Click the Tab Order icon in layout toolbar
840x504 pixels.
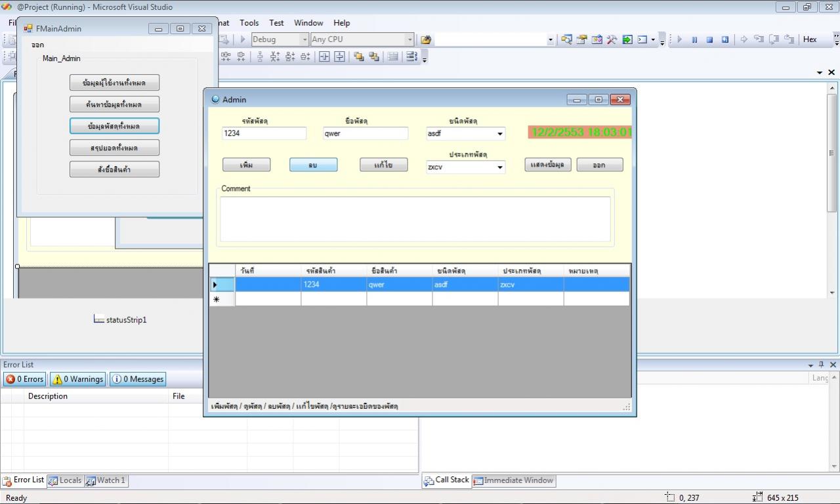(x=411, y=56)
